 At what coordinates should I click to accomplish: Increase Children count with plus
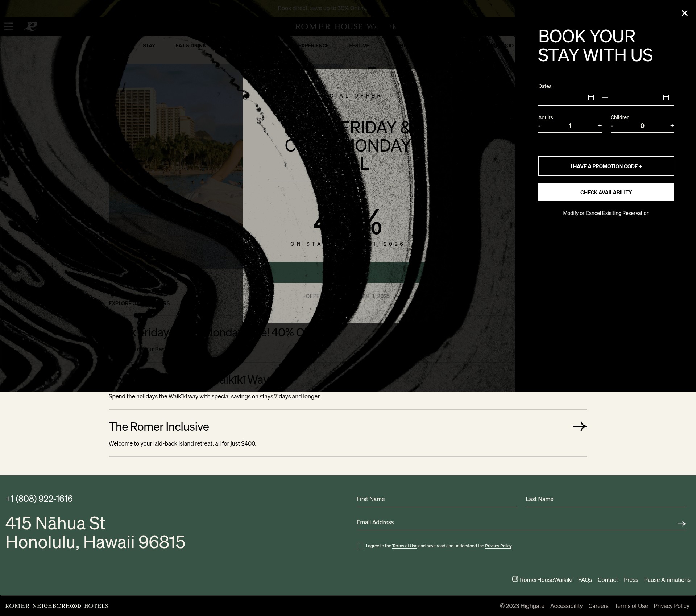672,125
